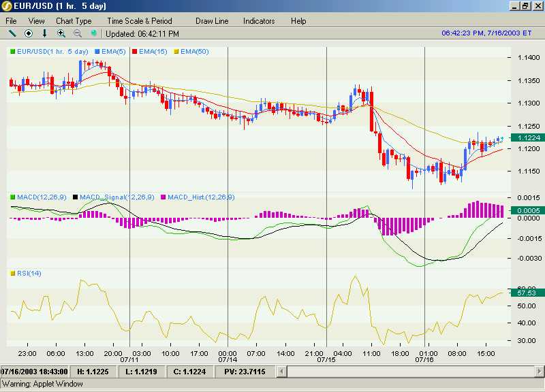Click the EUR/USD window title icon
545x392 pixels.
[6, 6]
